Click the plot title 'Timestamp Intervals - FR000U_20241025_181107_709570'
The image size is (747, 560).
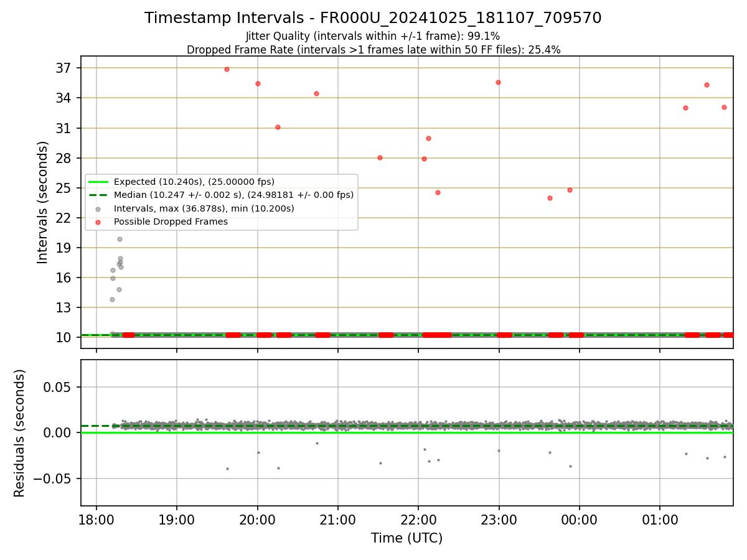click(x=373, y=18)
